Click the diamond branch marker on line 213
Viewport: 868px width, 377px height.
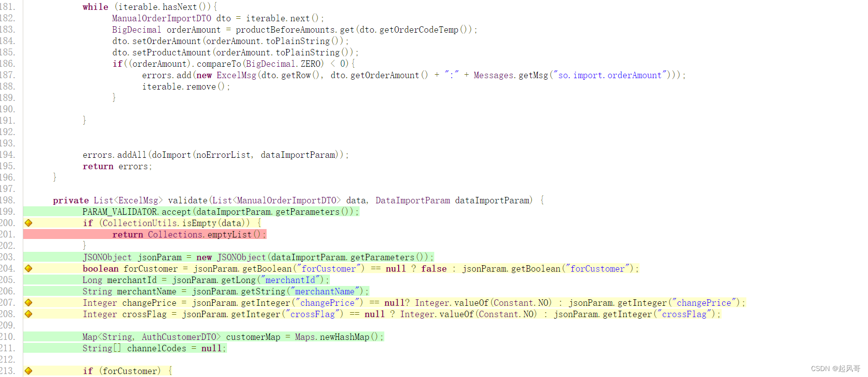point(28,371)
